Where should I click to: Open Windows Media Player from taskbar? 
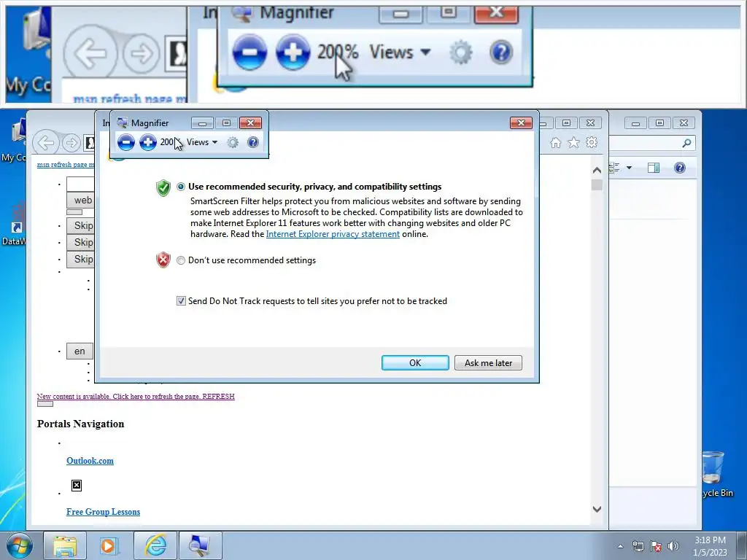[x=108, y=545]
